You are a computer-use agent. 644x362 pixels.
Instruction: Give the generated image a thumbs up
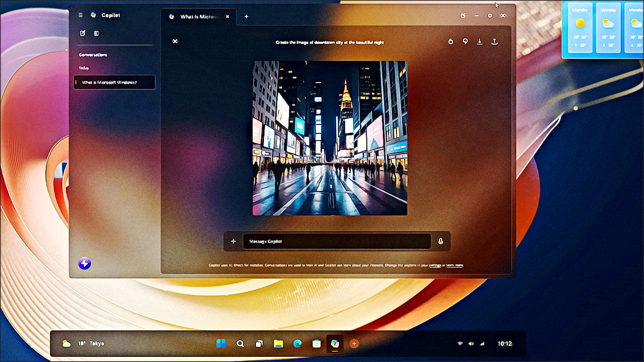point(450,41)
